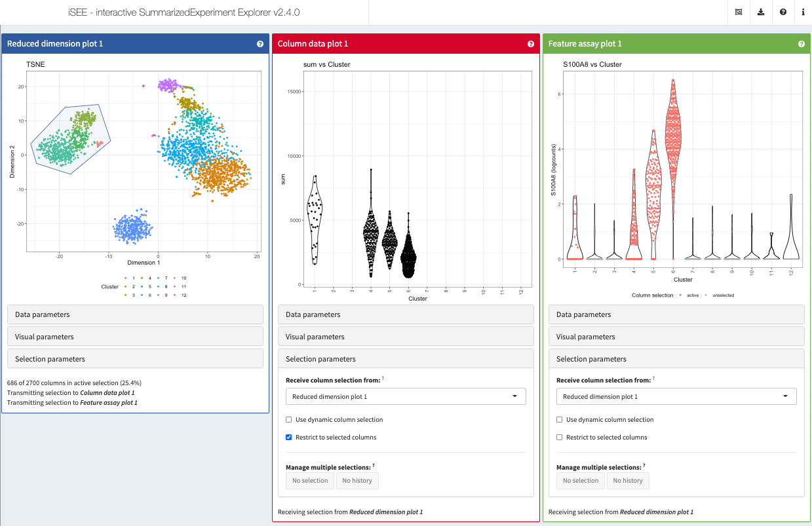Open column selection source dropdown in Feature assay plot
The width and height of the screenshot is (812, 526).
tap(676, 396)
